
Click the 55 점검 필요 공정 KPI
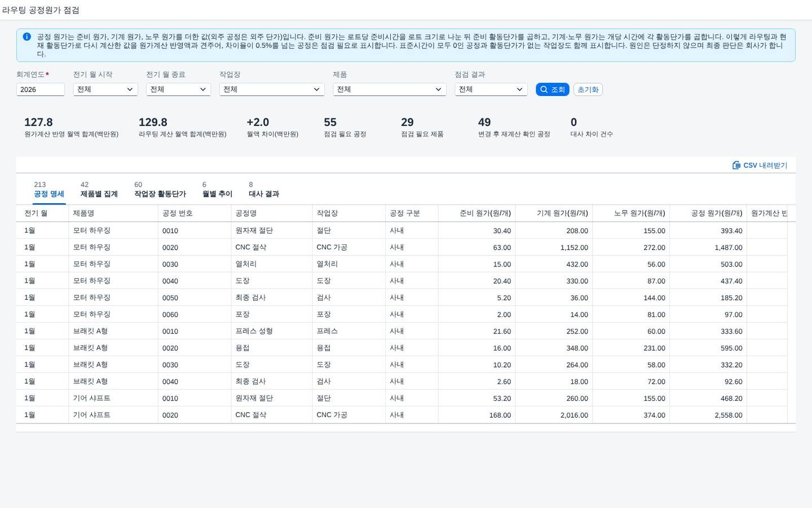click(x=345, y=127)
